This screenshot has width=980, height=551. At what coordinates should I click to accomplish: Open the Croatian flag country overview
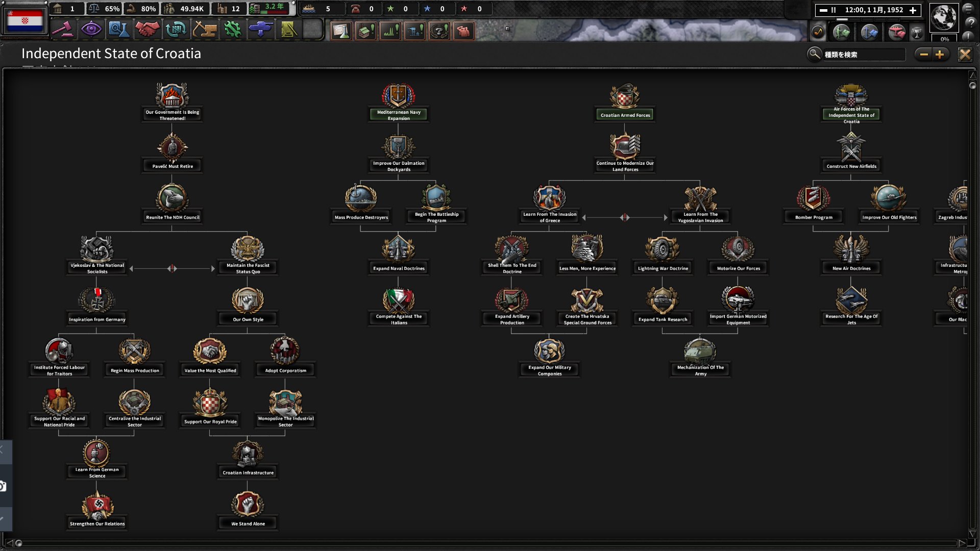[24, 20]
